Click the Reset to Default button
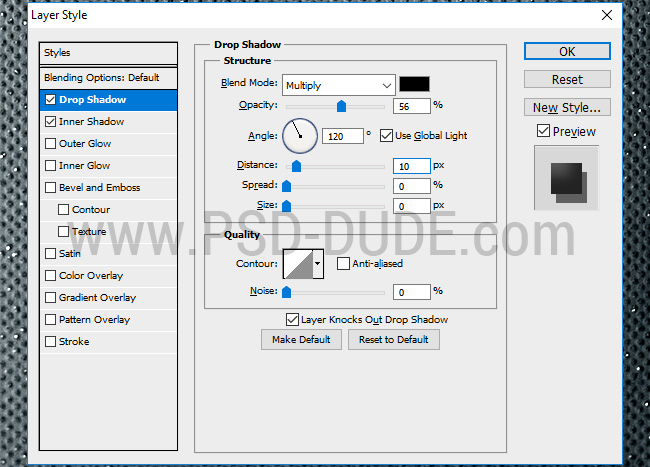 click(x=394, y=339)
